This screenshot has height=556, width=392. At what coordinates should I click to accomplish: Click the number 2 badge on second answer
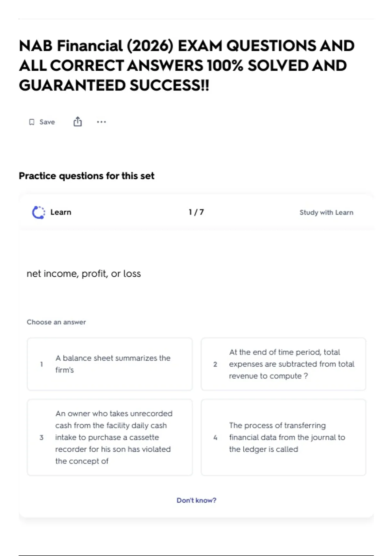pyautogui.click(x=215, y=364)
